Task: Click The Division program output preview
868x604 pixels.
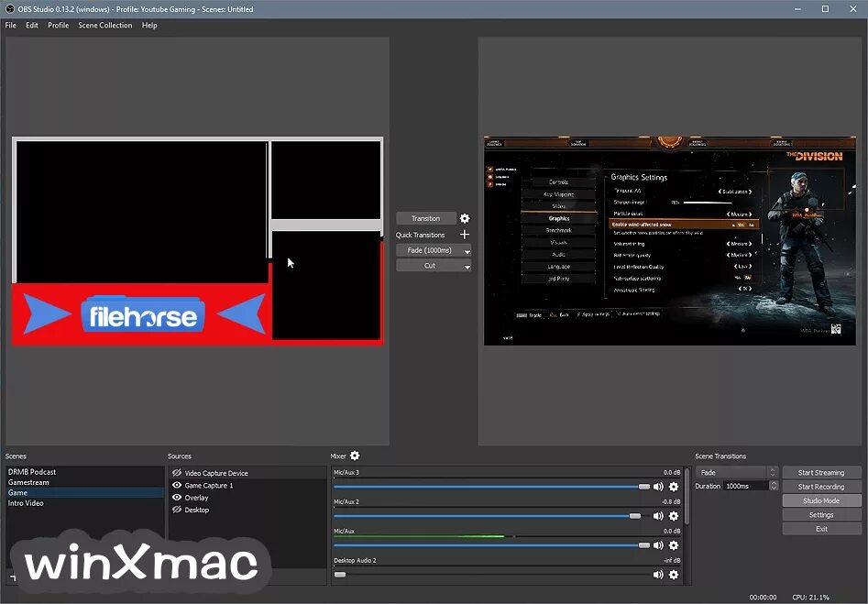Action: 670,241
